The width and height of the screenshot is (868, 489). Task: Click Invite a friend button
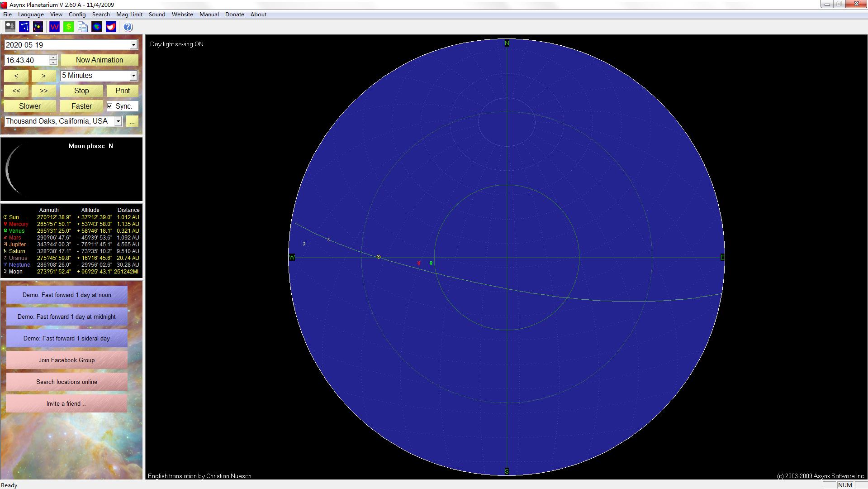(67, 403)
